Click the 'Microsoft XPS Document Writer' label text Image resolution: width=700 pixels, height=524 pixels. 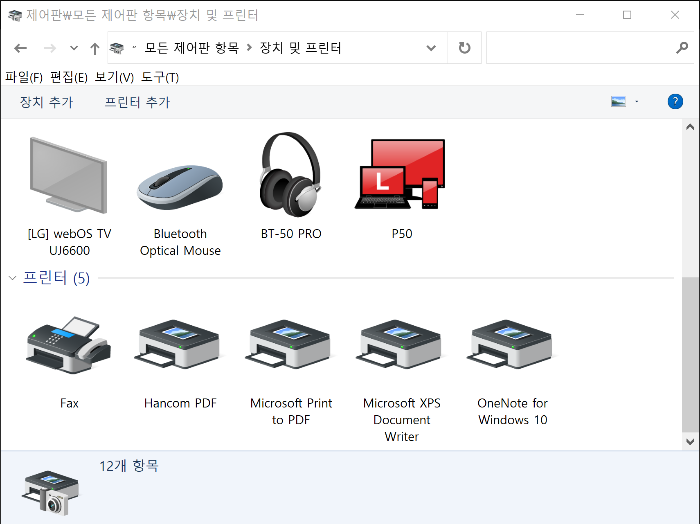402,420
